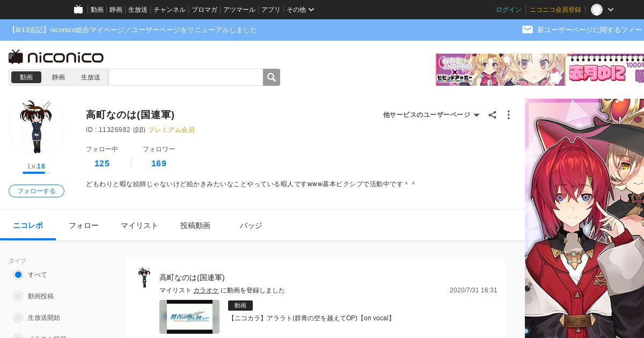644x338 pixels.
Task: Click the ログイン link
Action: 509,10
